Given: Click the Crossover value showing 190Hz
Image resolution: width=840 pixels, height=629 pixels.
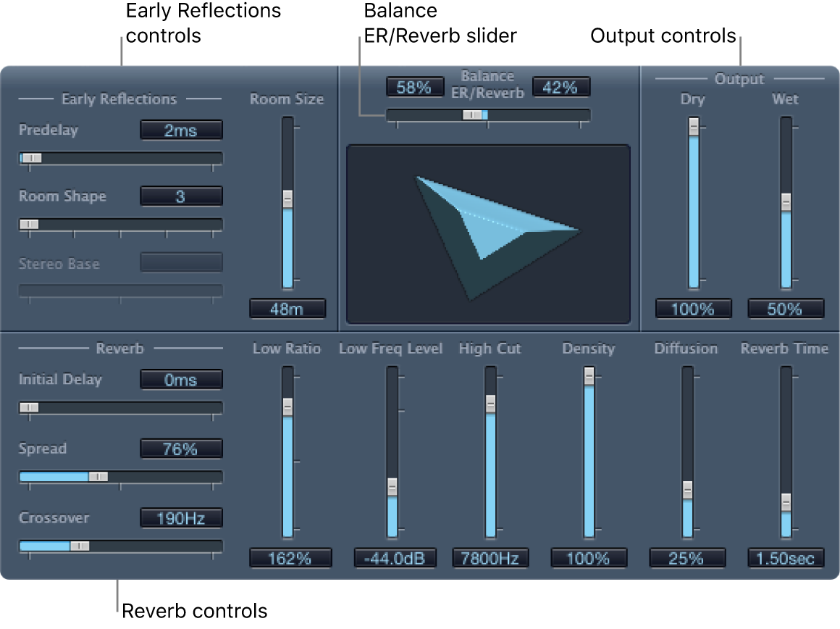Looking at the screenshot, I should [181, 517].
